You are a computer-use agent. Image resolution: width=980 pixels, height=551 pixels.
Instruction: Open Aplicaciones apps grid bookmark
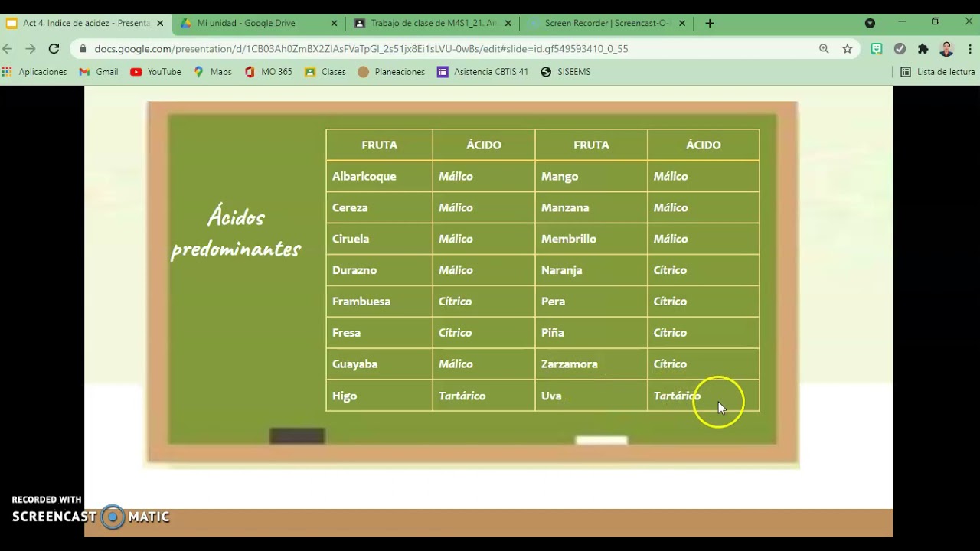tap(35, 72)
